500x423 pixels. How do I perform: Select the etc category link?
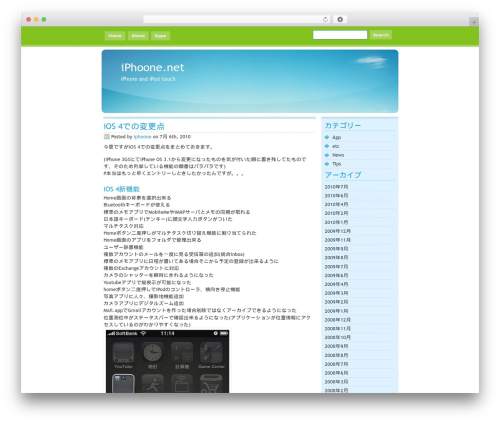[x=336, y=146]
